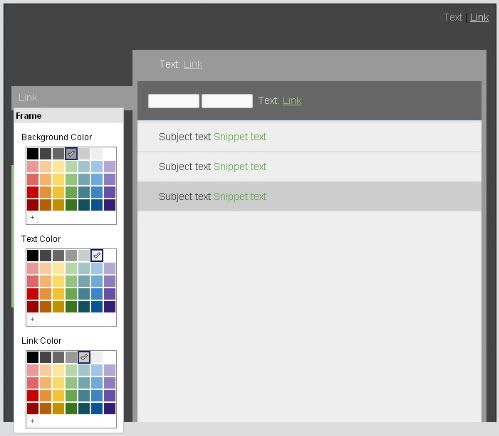Choose saturated orange in Background Color palette

click(x=46, y=192)
